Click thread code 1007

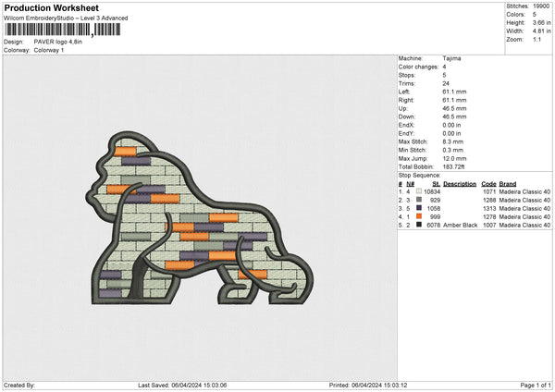point(489,225)
